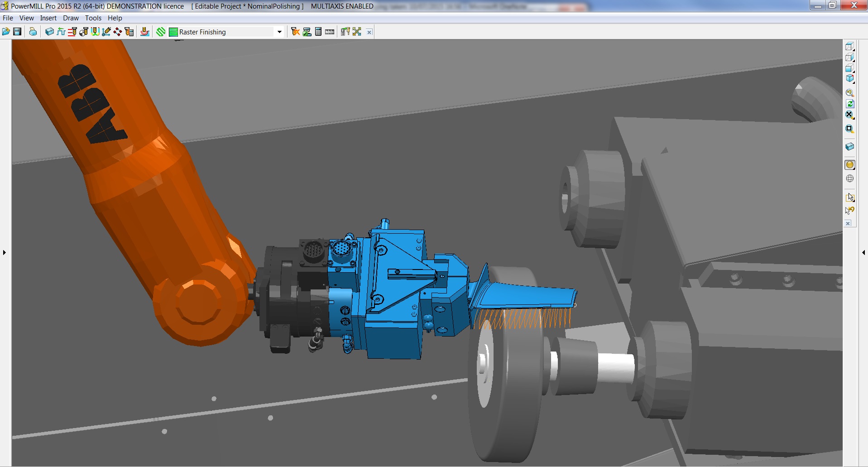Toggle the Wireframe globe icon
The width and height of the screenshot is (868, 467).
tap(850, 178)
